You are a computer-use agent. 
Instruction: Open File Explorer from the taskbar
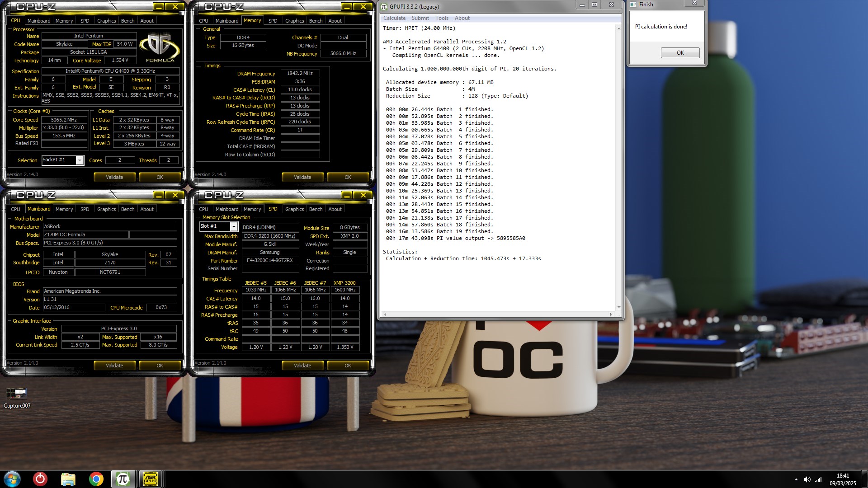pos(68,479)
